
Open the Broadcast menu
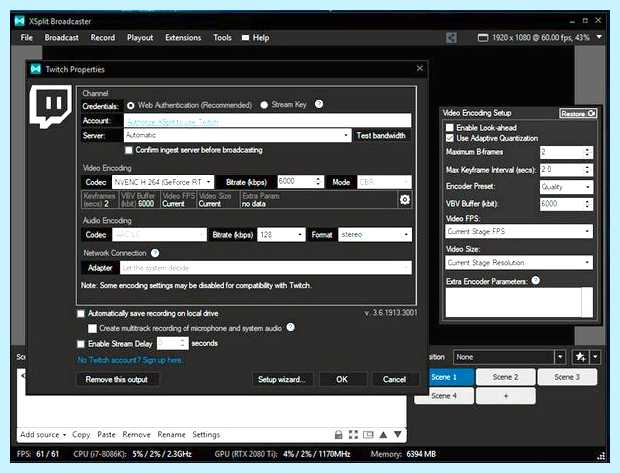pyautogui.click(x=61, y=38)
